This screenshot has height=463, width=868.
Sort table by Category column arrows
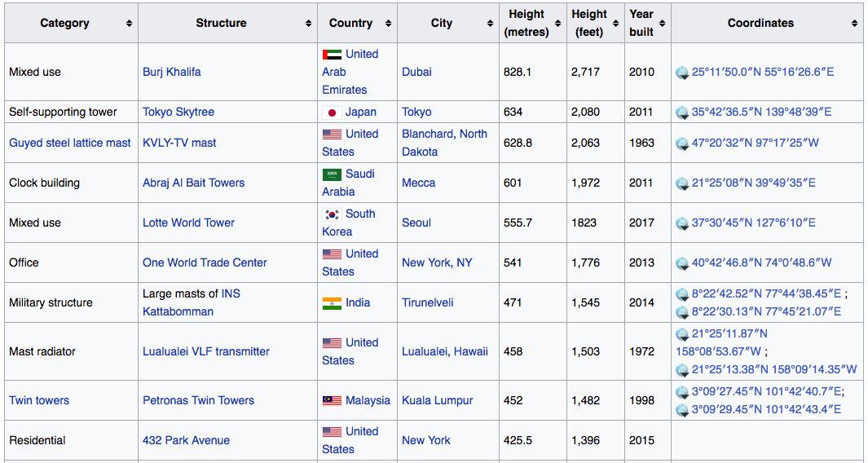tap(129, 24)
